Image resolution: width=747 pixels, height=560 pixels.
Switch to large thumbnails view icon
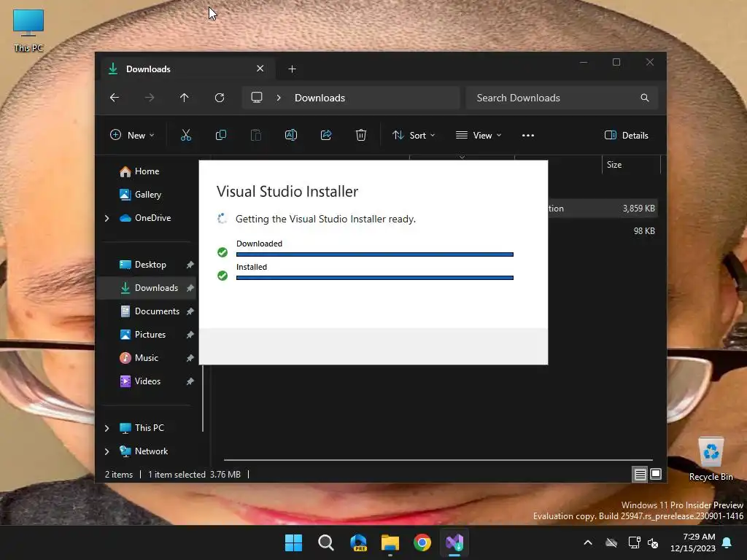[656, 474]
